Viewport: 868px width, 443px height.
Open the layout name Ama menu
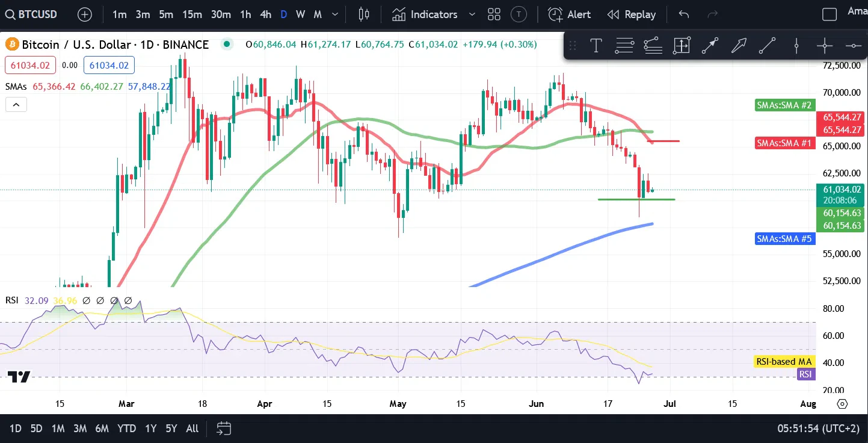(x=857, y=11)
